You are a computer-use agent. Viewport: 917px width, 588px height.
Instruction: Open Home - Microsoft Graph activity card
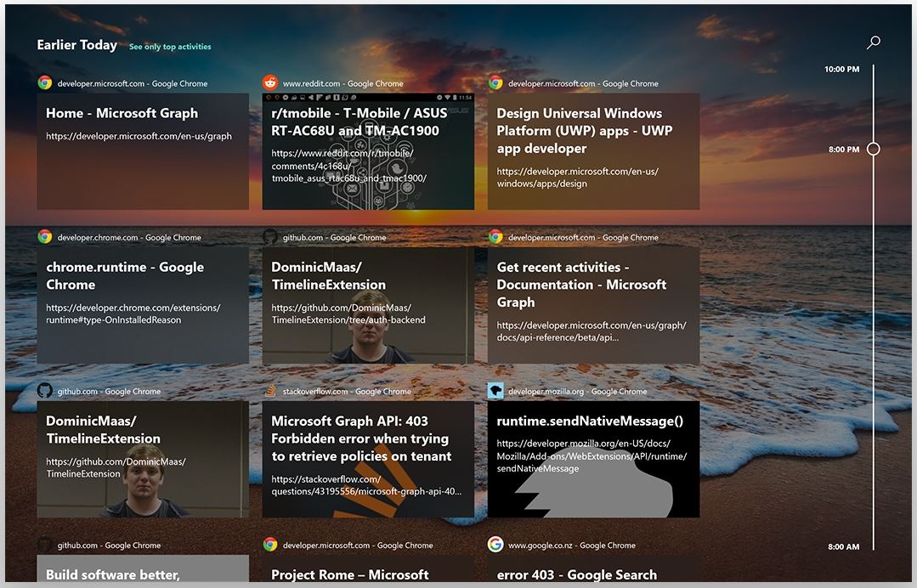pyautogui.click(x=143, y=151)
